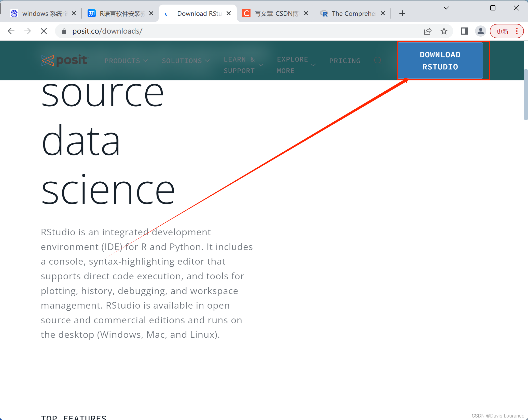This screenshot has width=528, height=420.
Task: Close The Comprehensive R tab
Action: (383, 13)
